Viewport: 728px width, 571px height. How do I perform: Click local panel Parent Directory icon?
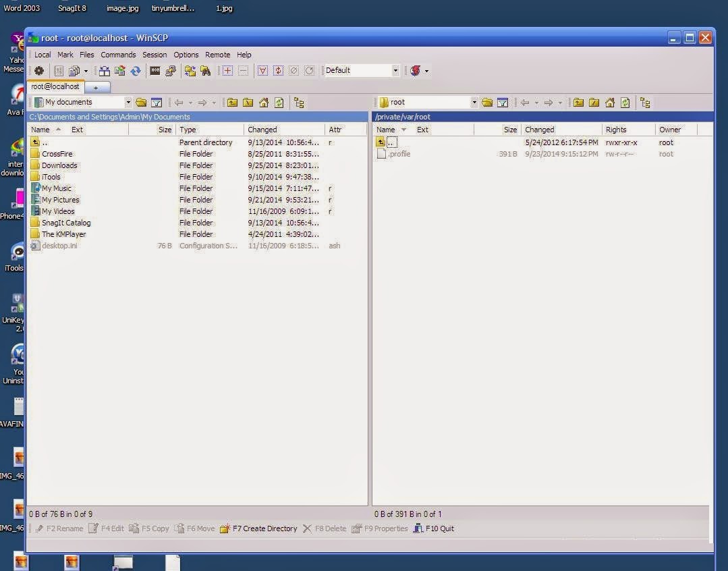[x=232, y=103]
